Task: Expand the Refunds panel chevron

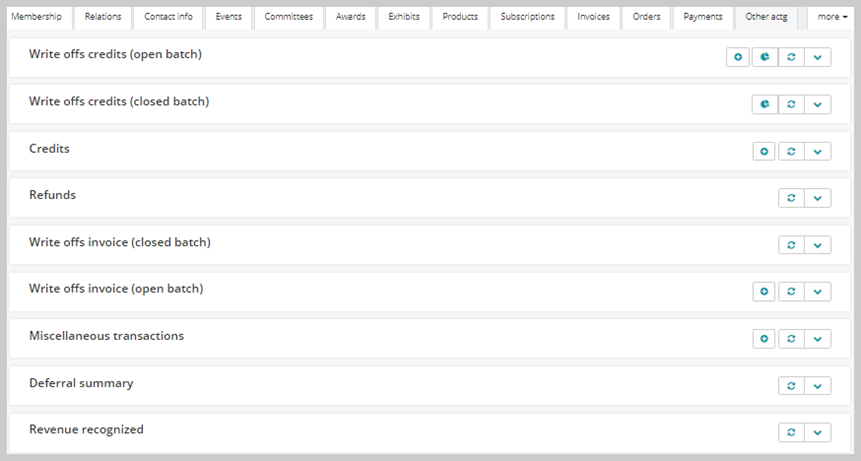Action: pos(817,198)
